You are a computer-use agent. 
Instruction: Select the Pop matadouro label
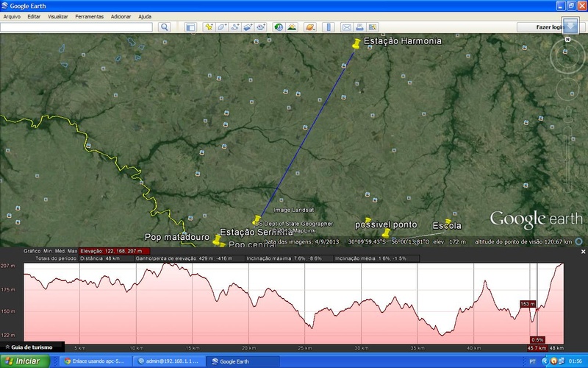(x=177, y=237)
